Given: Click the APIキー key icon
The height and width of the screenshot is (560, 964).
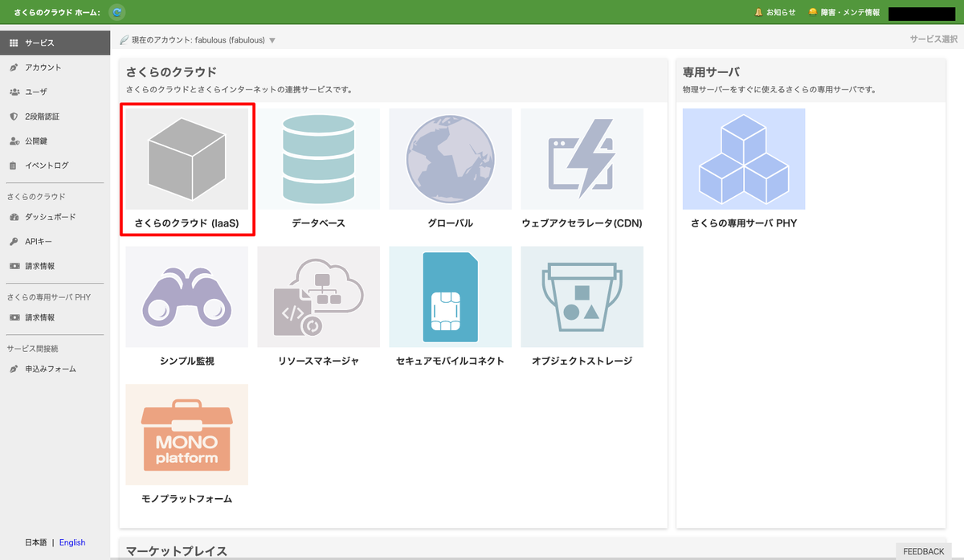Looking at the screenshot, I should coord(14,242).
